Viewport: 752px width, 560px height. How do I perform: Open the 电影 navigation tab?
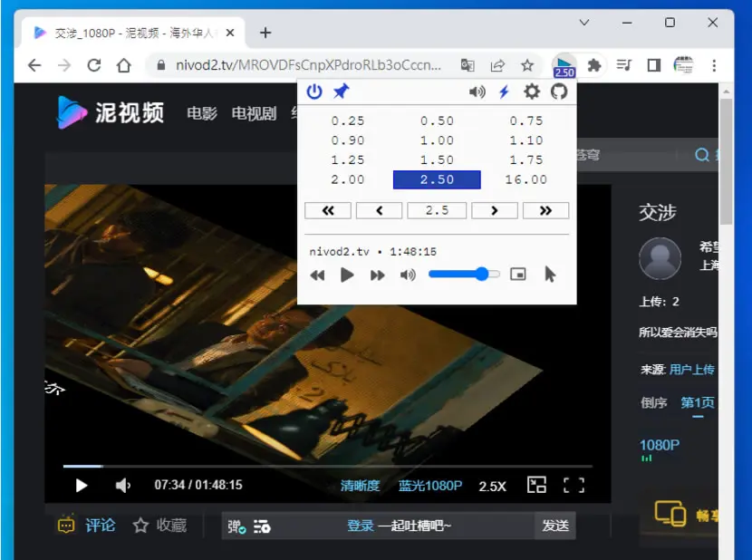202,113
